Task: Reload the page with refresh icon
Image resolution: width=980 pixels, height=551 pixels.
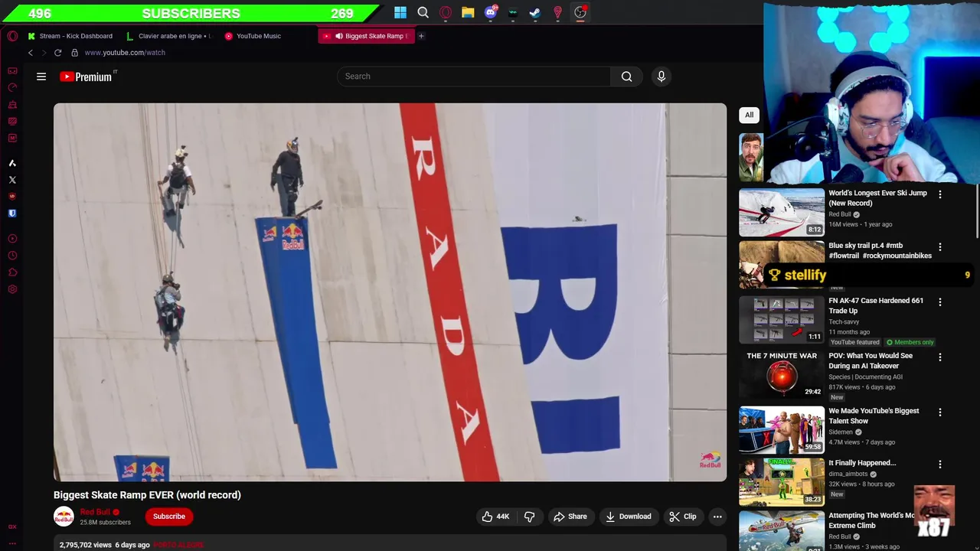Action: point(57,53)
